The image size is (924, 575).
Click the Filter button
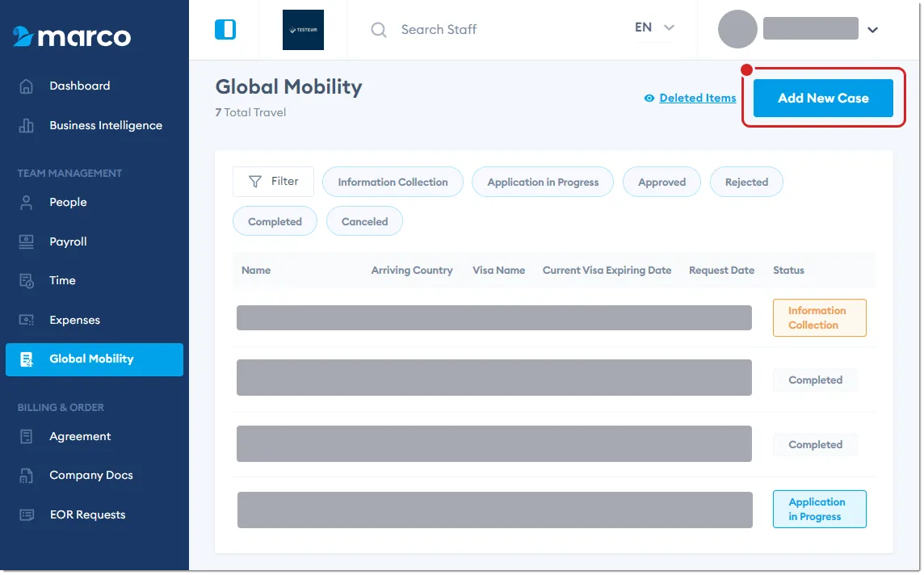click(274, 182)
